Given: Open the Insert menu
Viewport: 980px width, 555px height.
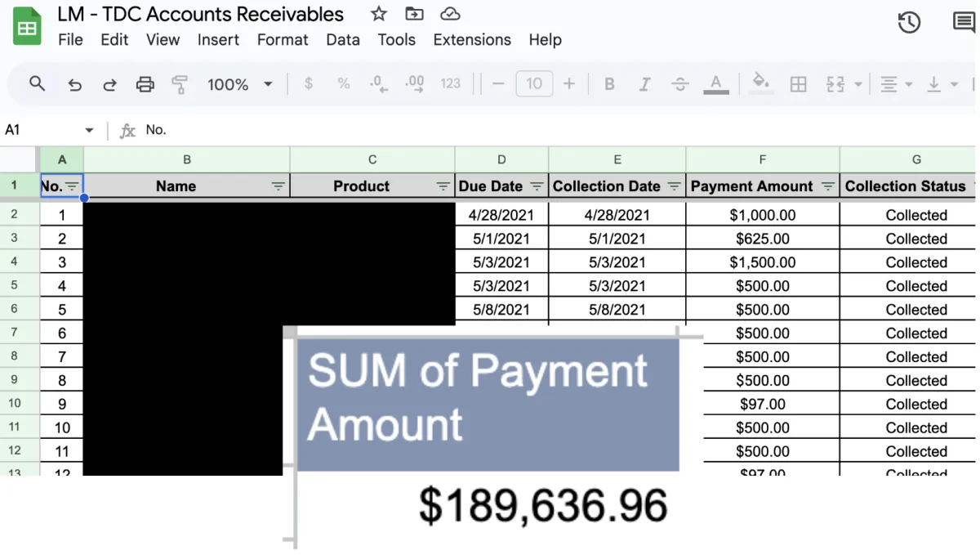Looking at the screenshot, I should tap(218, 39).
